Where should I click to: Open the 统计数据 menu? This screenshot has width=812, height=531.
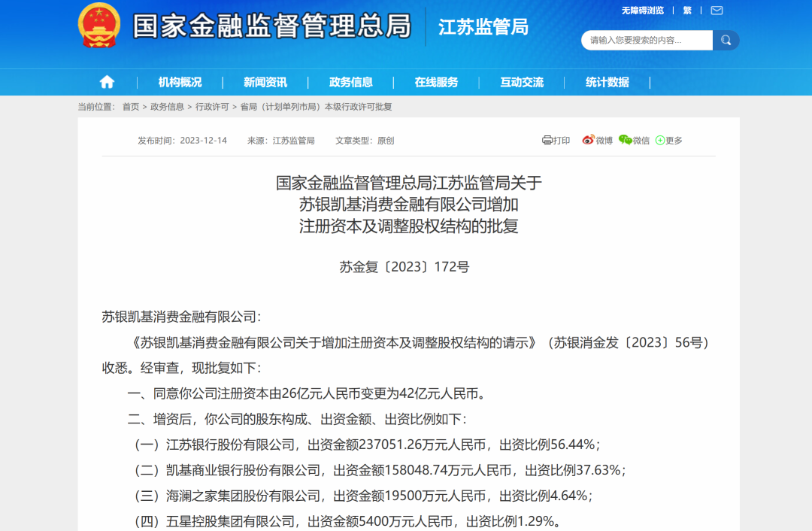pos(607,82)
